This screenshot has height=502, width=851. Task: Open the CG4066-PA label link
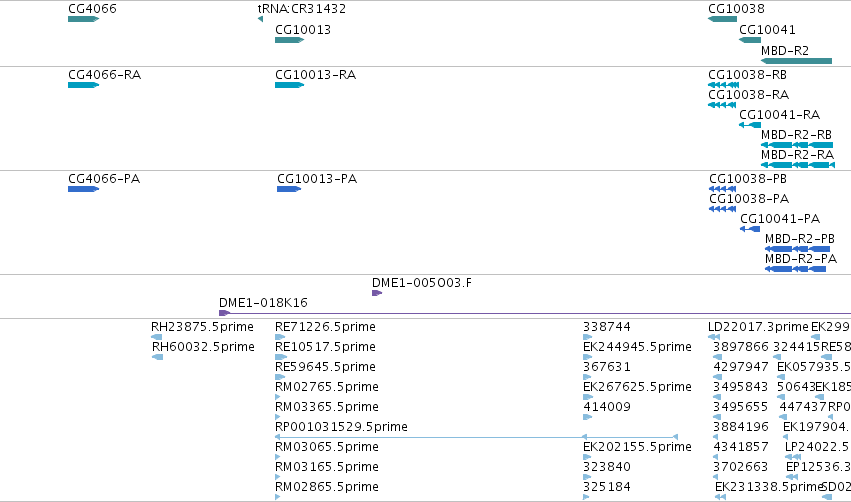click(104, 179)
